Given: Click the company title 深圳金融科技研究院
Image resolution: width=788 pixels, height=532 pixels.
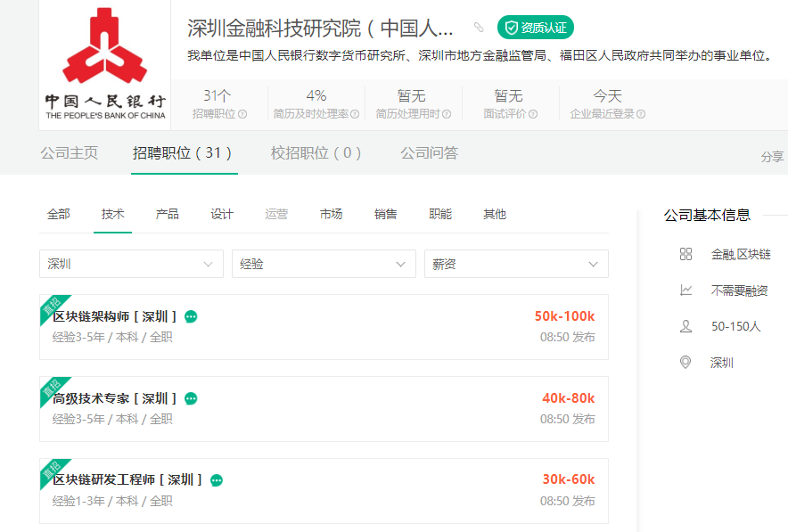Looking at the screenshot, I should click(x=320, y=28).
